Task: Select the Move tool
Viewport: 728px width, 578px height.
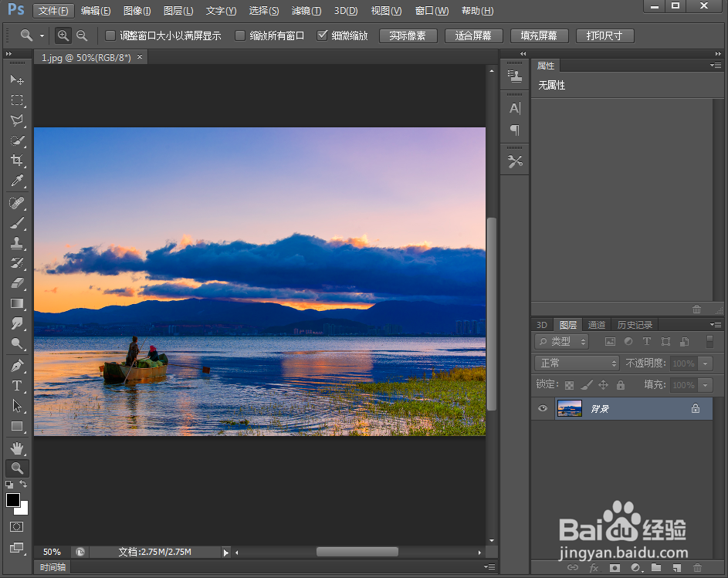Action: [x=17, y=79]
